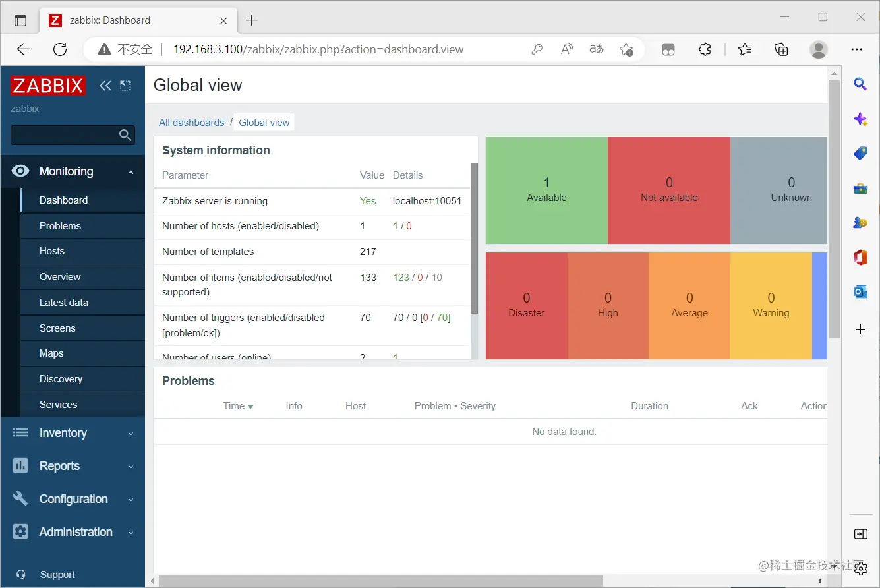This screenshot has height=588, width=880.
Task: Open a new browser tab
Action: [x=251, y=20]
